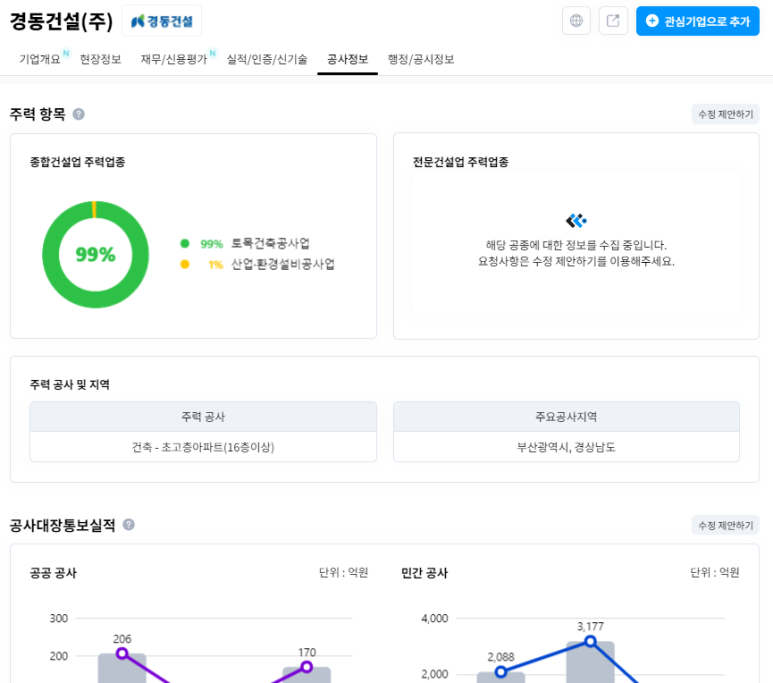Click the 공공 공사 chart title

(x=53, y=573)
